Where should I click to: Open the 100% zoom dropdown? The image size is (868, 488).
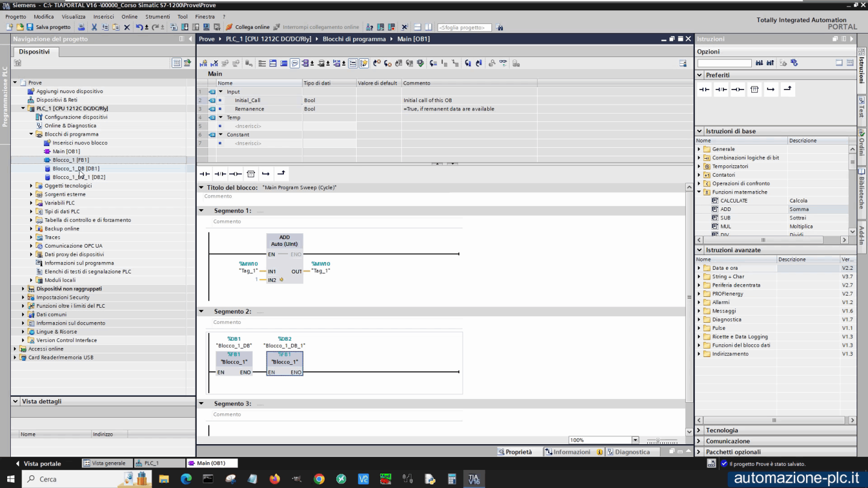point(635,439)
